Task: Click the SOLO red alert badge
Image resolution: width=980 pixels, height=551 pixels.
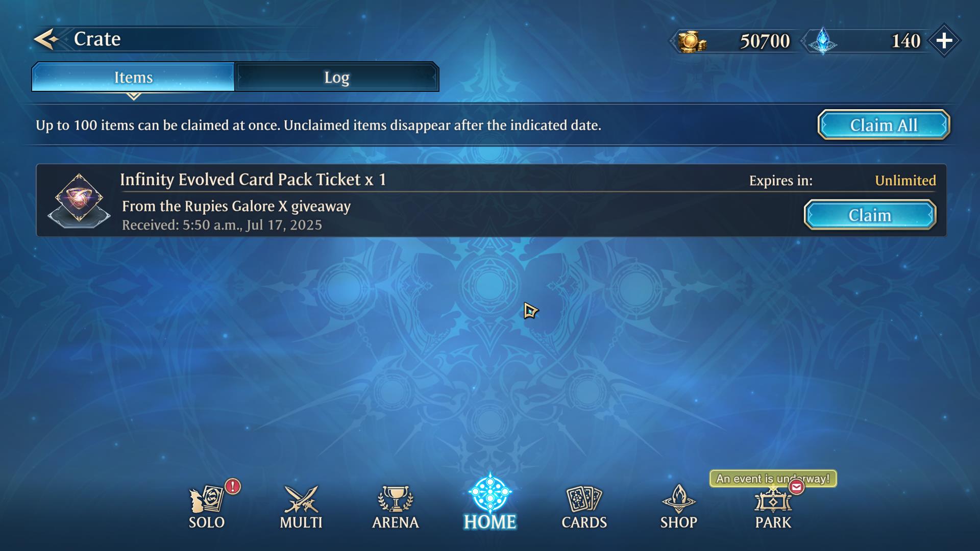Action: coord(233,486)
